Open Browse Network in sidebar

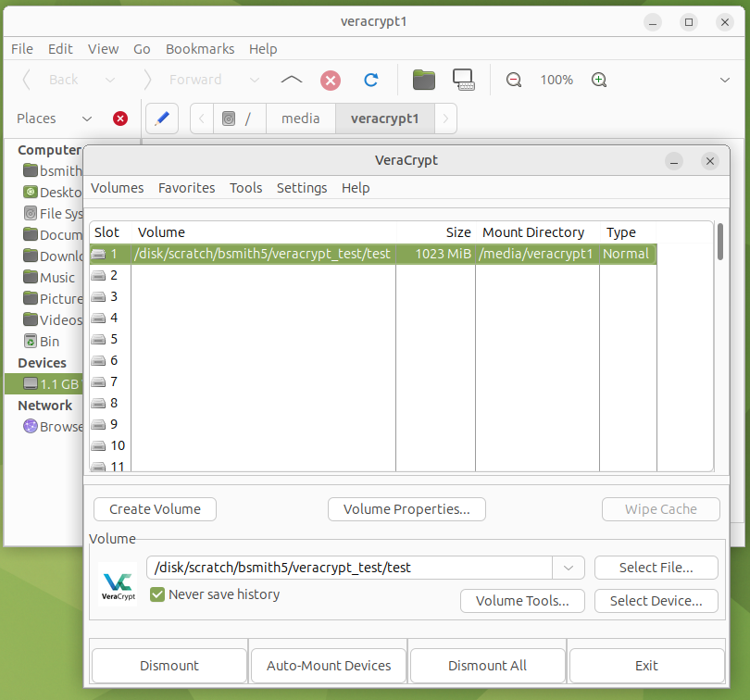pyautogui.click(x=53, y=426)
